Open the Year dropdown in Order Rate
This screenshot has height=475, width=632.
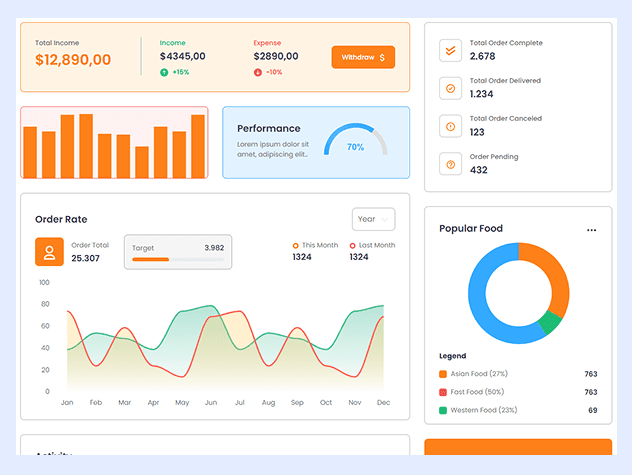pos(373,219)
